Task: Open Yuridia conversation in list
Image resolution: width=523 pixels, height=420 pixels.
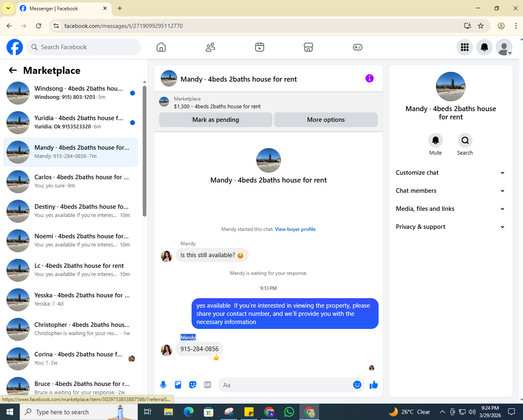Action: coord(71,123)
